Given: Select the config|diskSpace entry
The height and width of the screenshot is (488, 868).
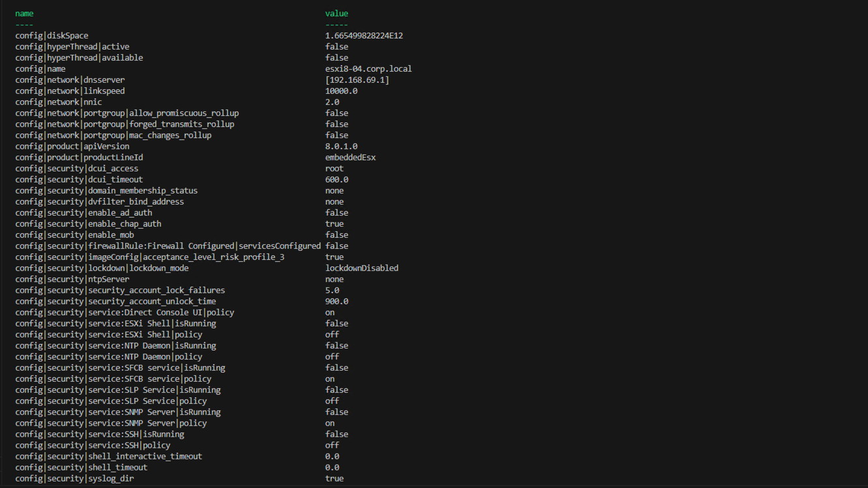Looking at the screenshot, I should 51,36.
